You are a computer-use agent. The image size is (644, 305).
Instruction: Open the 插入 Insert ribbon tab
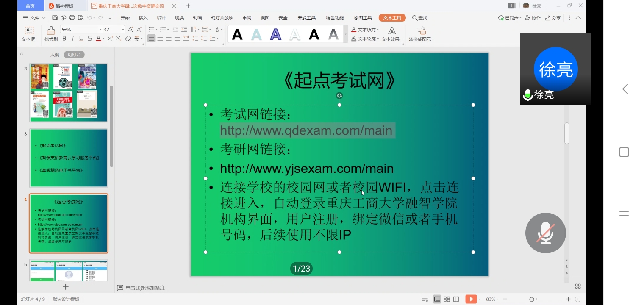(143, 18)
